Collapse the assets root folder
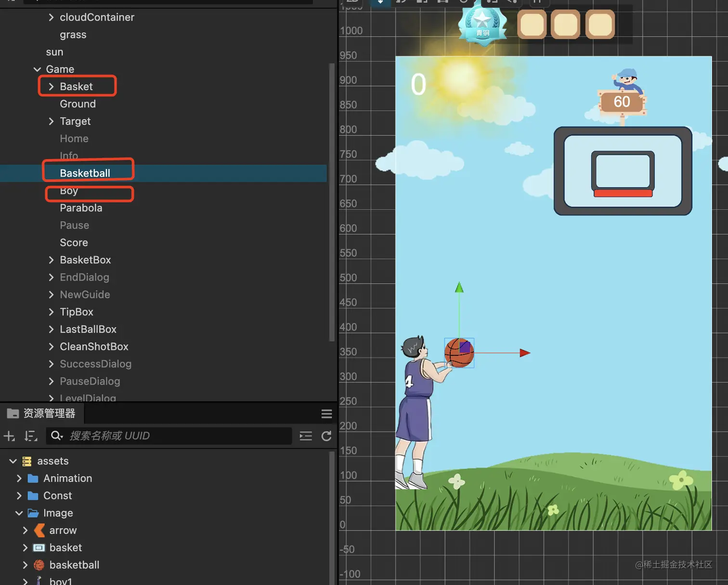The height and width of the screenshot is (585, 728). pos(13,461)
